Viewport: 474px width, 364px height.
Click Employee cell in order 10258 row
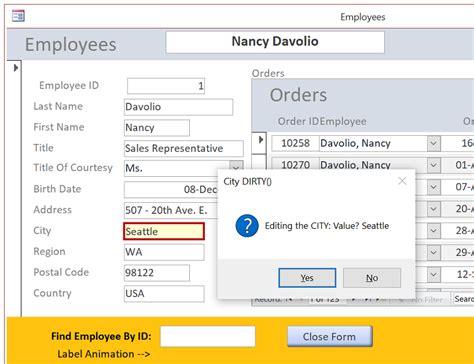point(373,143)
